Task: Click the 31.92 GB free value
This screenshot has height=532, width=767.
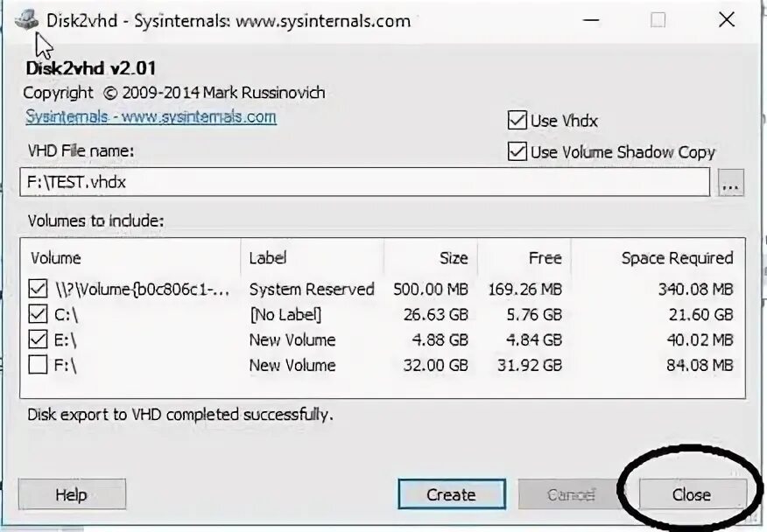Action: [530, 365]
